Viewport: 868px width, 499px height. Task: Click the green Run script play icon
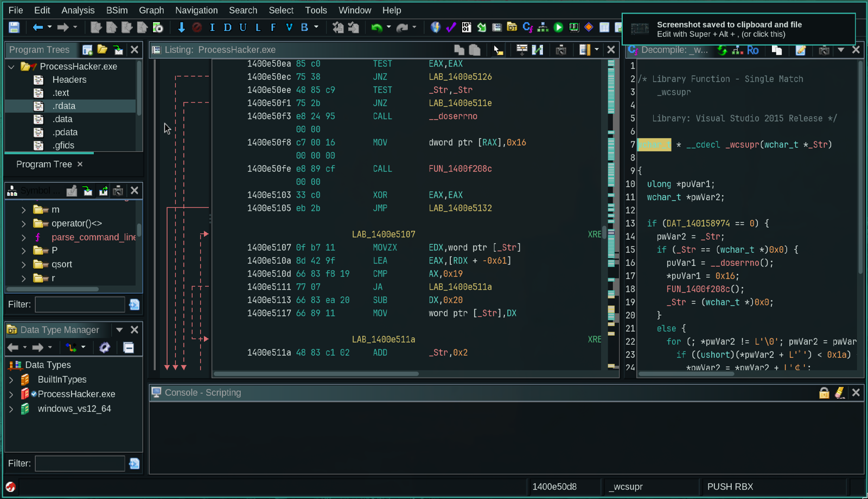point(558,27)
